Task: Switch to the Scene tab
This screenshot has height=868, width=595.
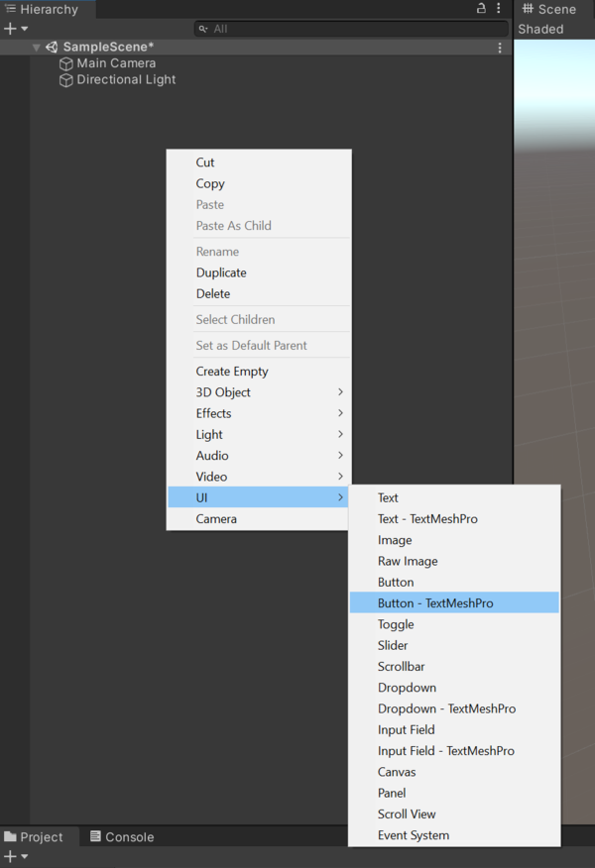Action: coord(549,9)
